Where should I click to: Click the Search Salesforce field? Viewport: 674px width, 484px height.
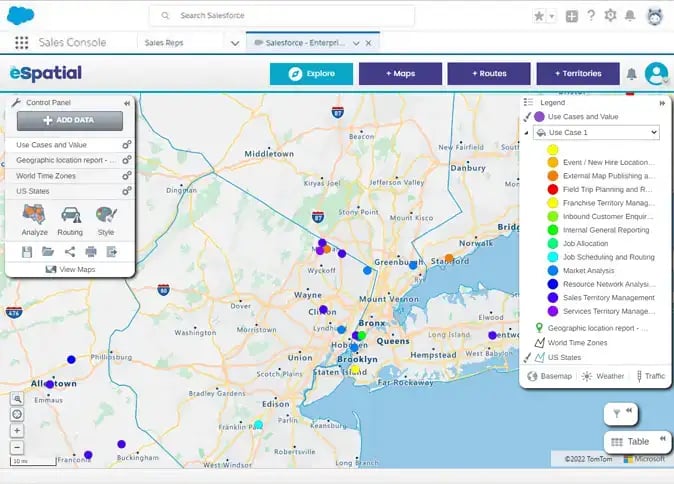click(x=282, y=16)
